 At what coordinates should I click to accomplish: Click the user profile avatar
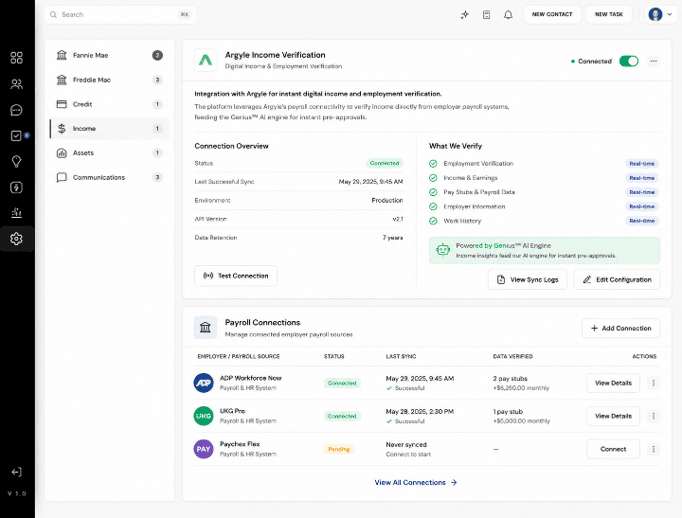(x=655, y=14)
